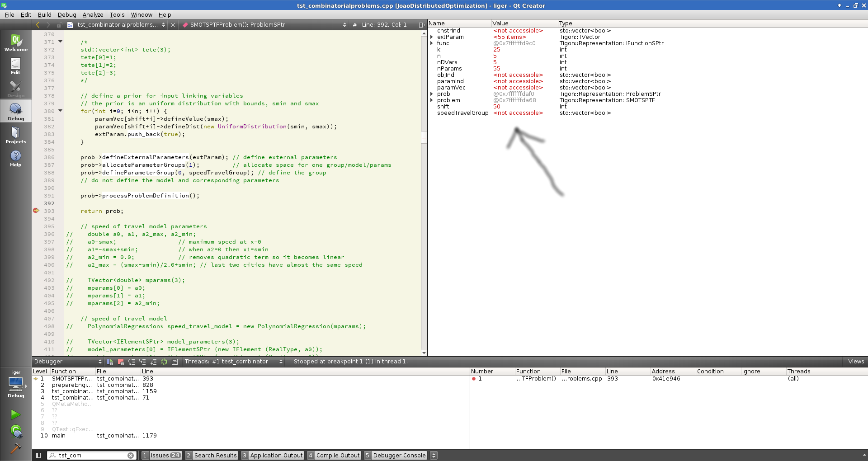The image size is (868, 461).
Task: Click the Step Over debugger icon
Action: point(132,362)
